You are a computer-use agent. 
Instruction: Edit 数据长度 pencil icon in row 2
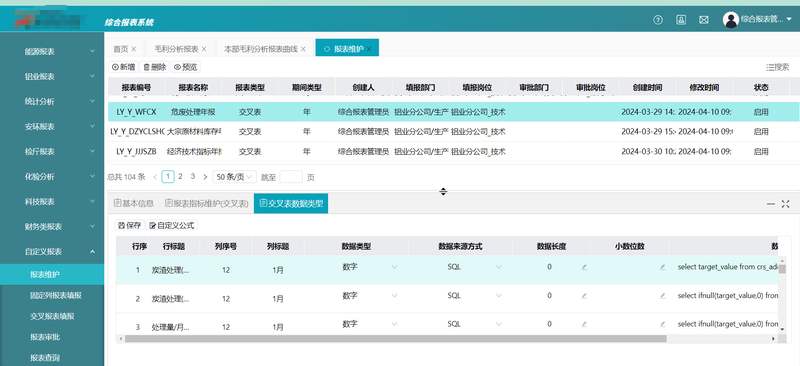(x=584, y=295)
